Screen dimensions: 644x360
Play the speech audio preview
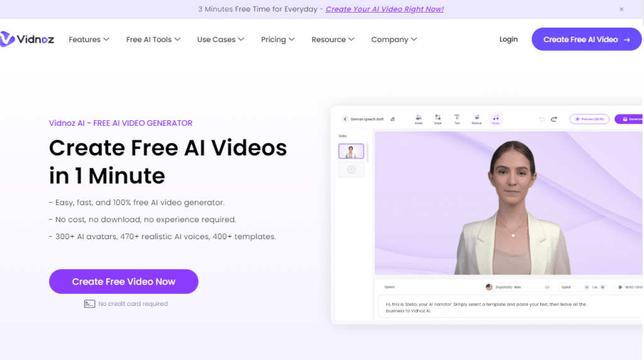(620, 287)
